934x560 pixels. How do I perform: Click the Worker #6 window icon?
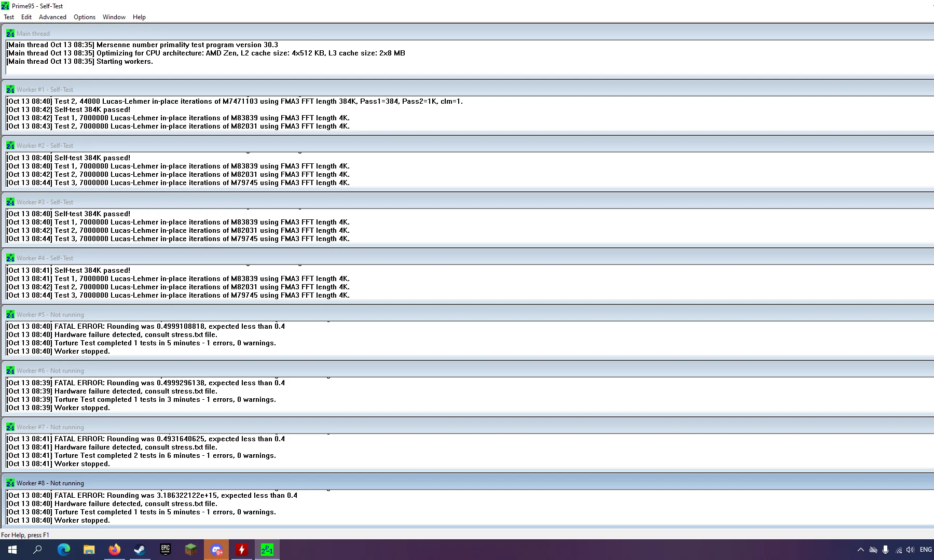tap(10, 370)
